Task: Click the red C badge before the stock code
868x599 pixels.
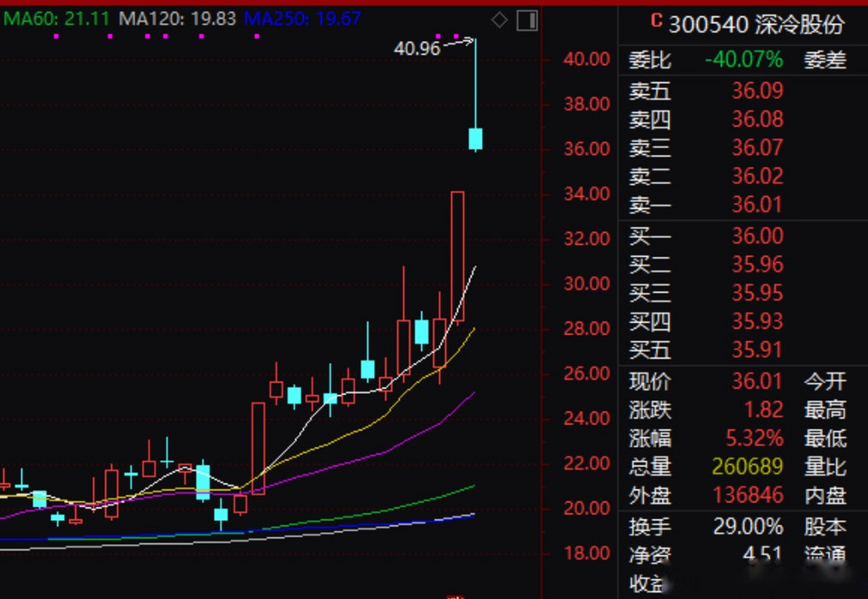Action: point(656,21)
